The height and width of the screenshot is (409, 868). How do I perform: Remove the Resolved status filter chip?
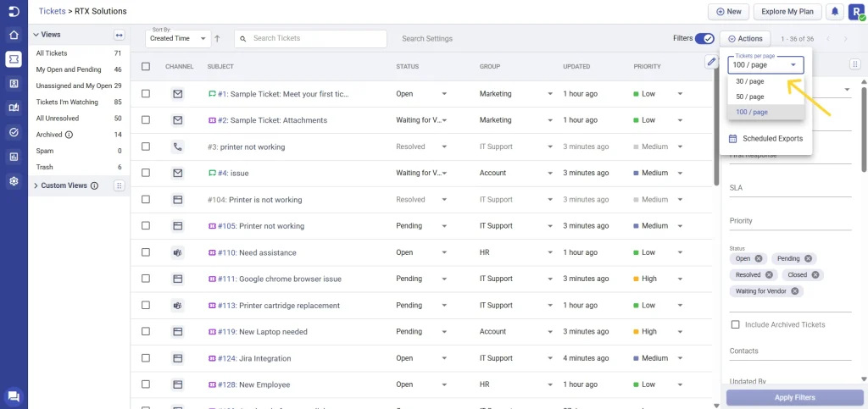click(x=769, y=274)
